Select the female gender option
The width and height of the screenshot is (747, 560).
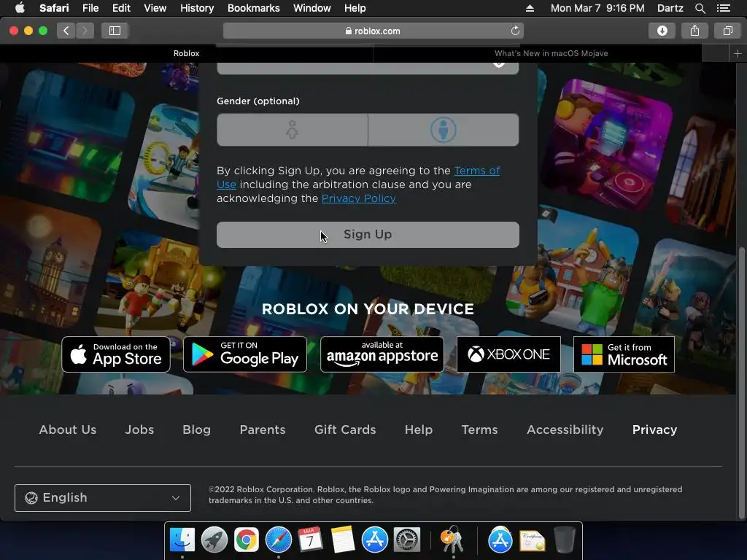pyautogui.click(x=292, y=130)
